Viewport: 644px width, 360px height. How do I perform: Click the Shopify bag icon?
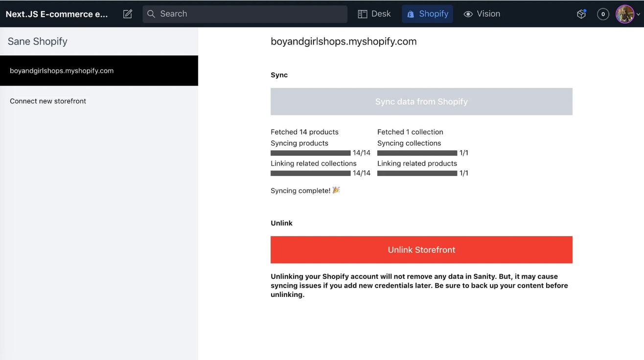point(411,15)
